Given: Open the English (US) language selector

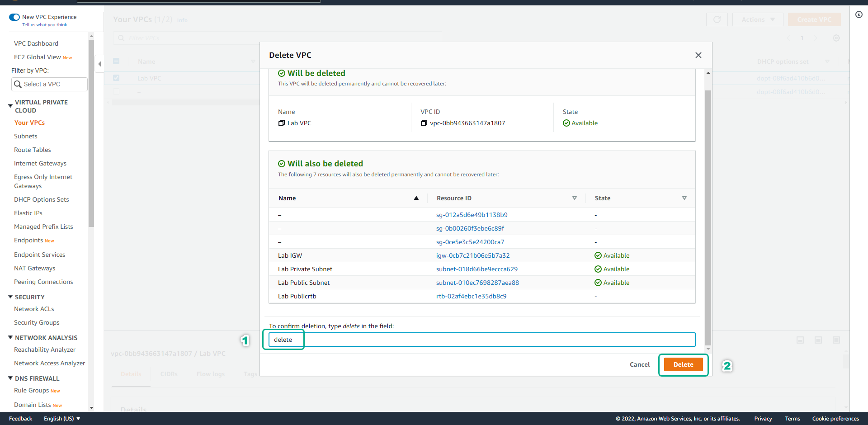Looking at the screenshot, I should click(x=61, y=418).
